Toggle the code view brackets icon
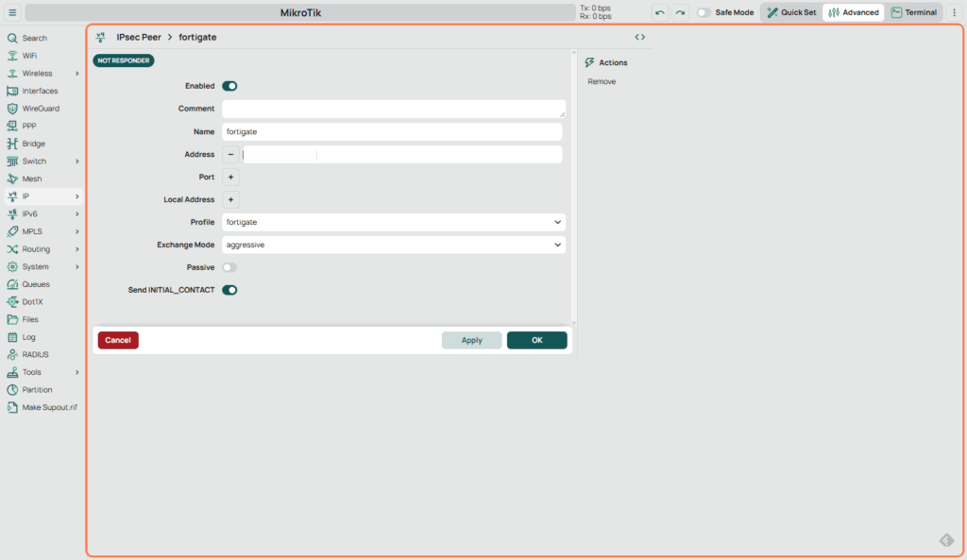967x560 pixels. click(x=640, y=37)
